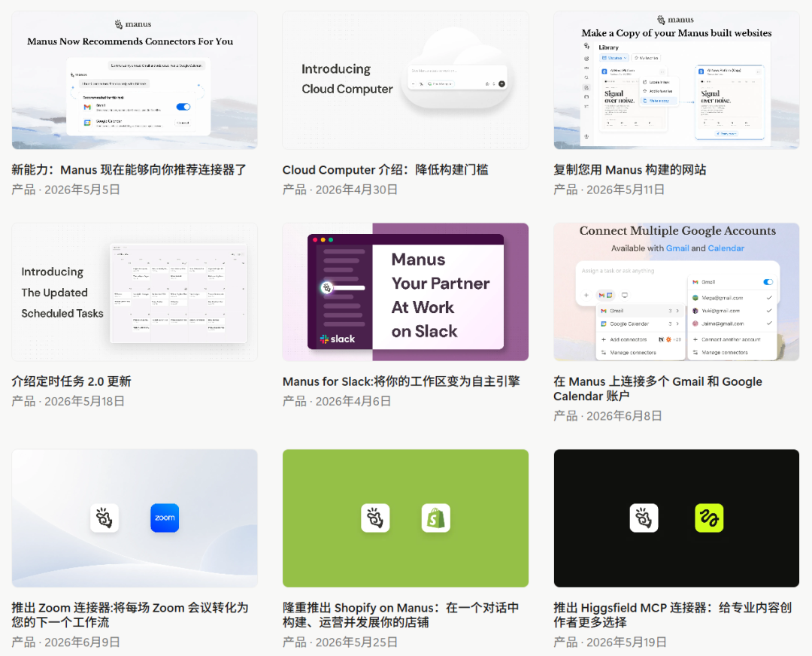Click the Manus logo on the black Higgsfield card

click(x=644, y=518)
